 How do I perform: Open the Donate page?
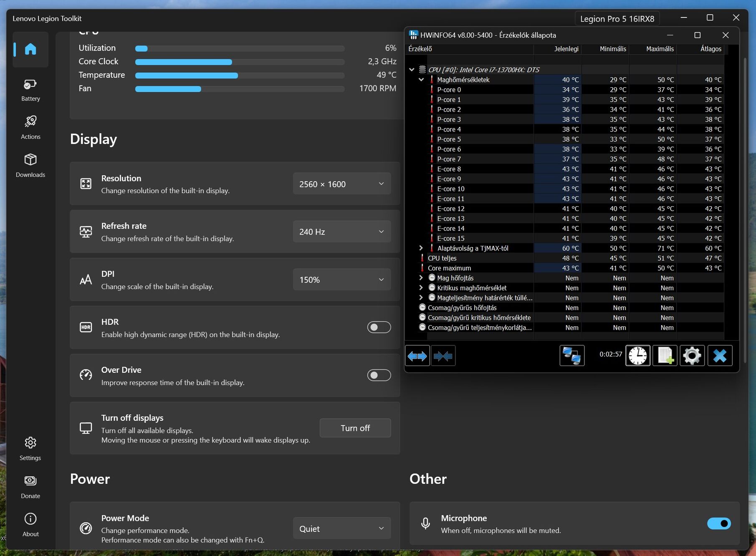coord(30,487)
